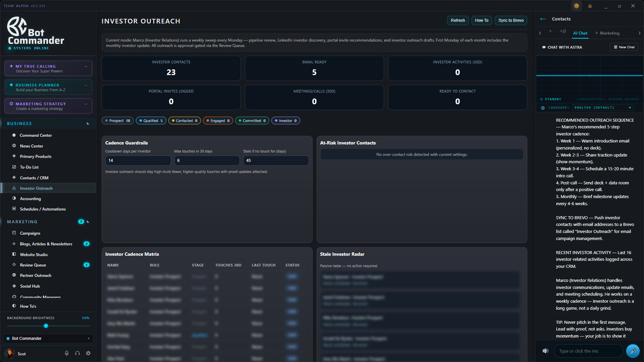Viewport: 644px width, 362px height.
Task: Click the orange sun icon in title bar
Action: tap(577, 6)
